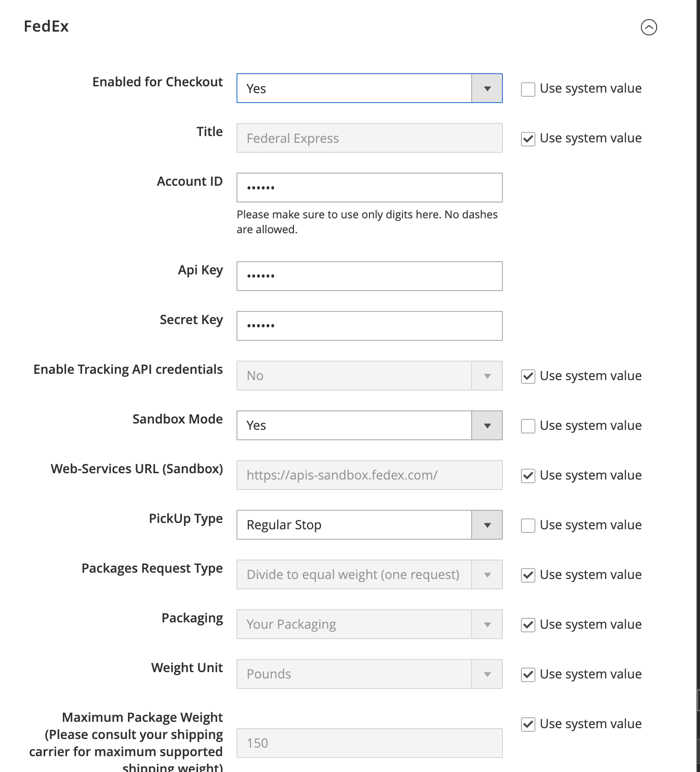Click the Packages Request Type label
This screenshot has height=772, width=700.
coord(152,569)
